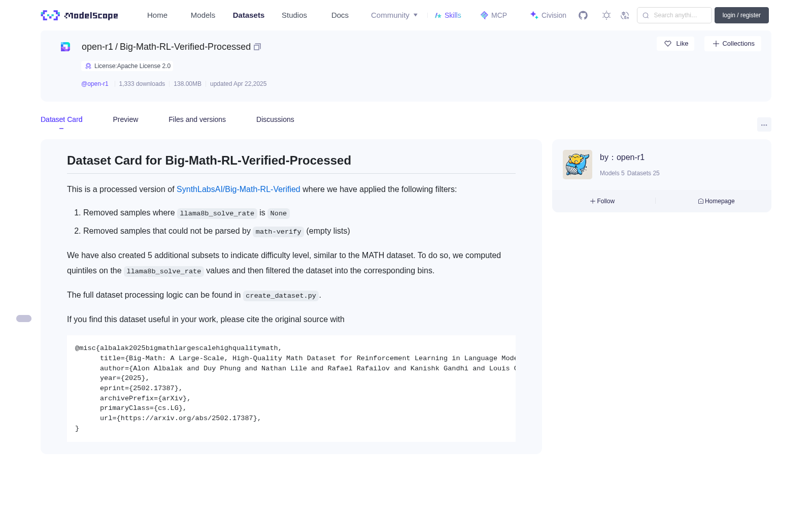Open the Models section

pos(203,15)
